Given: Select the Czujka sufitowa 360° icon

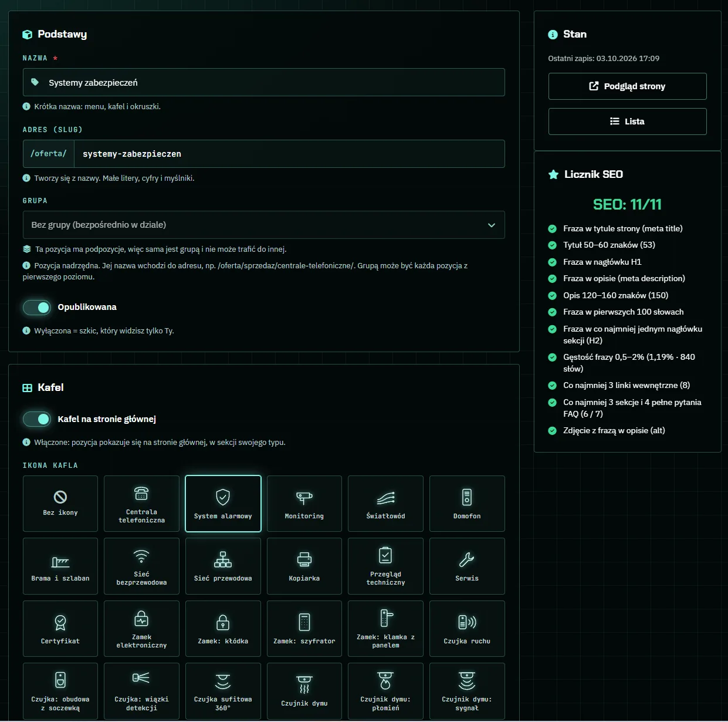Looking at the screenshot, I should [x=223, y=691].
